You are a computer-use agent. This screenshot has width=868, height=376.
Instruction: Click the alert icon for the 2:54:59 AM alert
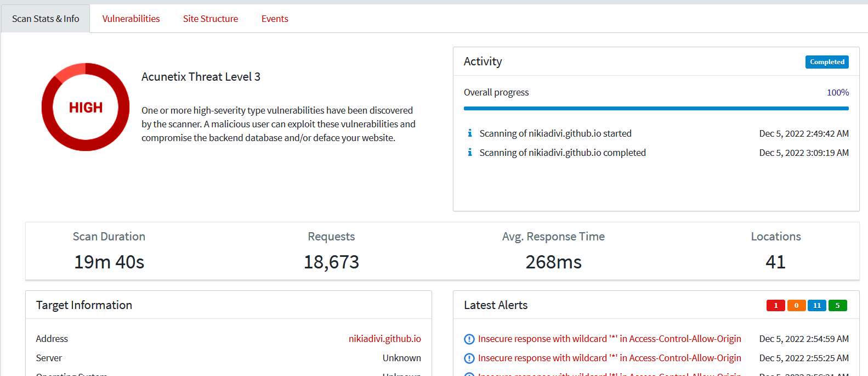(x=469, y=339)
